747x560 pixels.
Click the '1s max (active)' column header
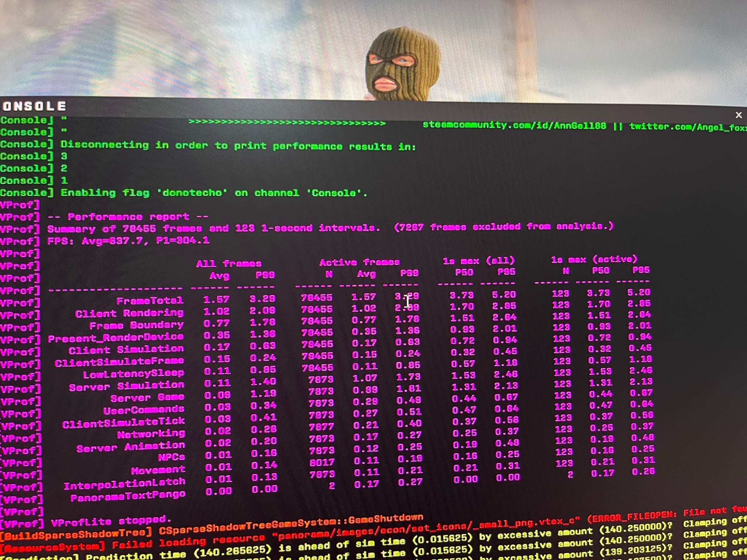594,259
